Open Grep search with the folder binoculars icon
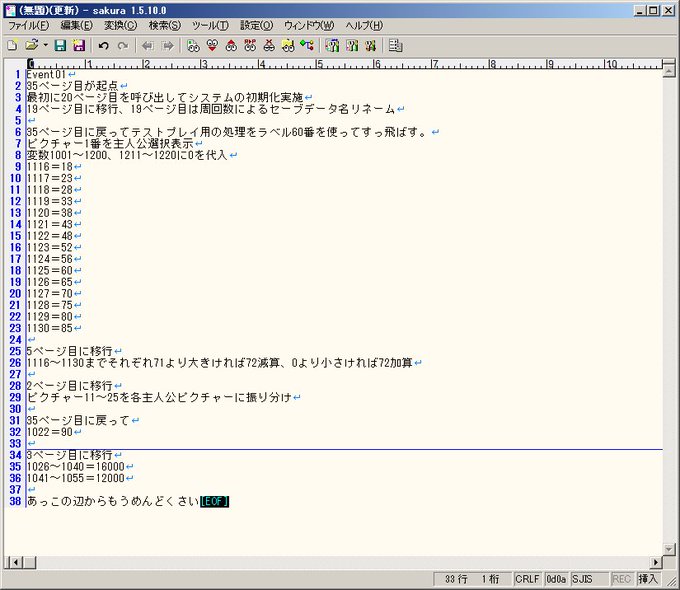 click(288, 45)
